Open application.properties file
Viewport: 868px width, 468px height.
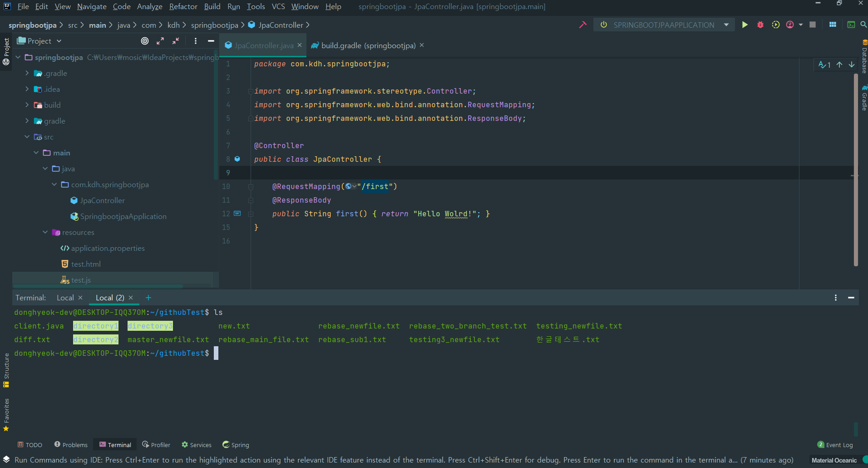click(108, 248)
